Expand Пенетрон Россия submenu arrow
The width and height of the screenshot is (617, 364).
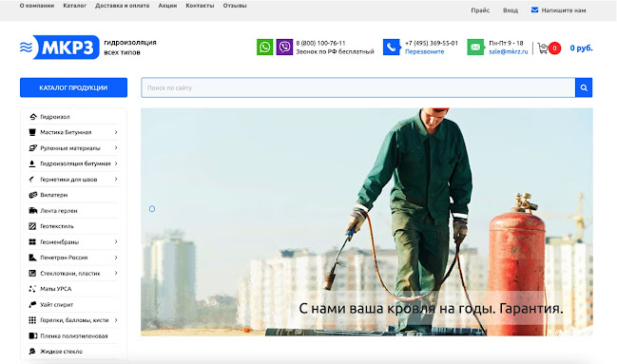[116, 258]
